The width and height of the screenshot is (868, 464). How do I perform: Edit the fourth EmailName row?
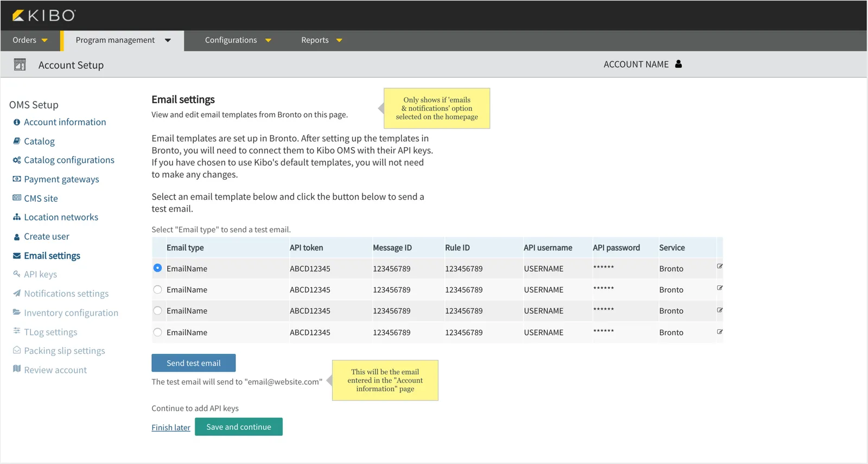720,332
